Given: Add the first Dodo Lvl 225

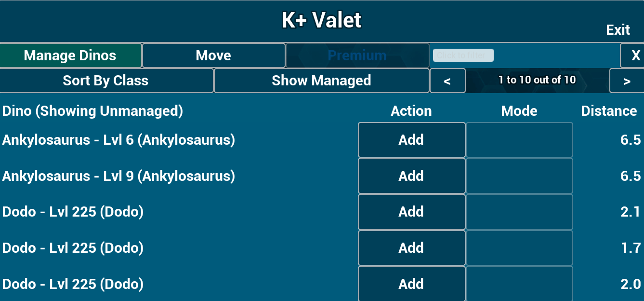Looking at the screenshot, I should coord(411,212).
